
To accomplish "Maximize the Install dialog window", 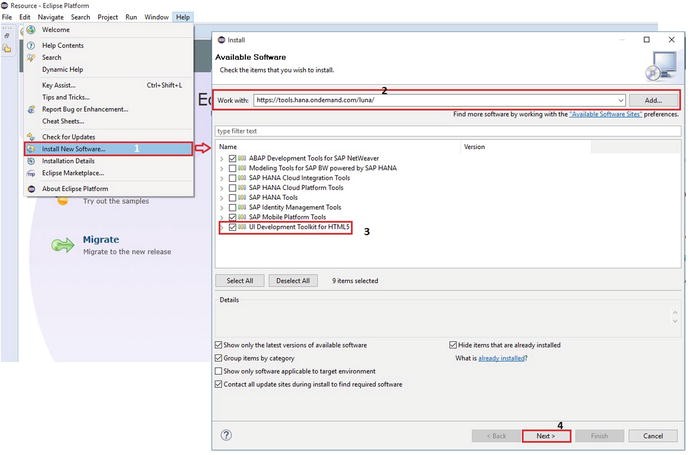I will tap(646, 40).
